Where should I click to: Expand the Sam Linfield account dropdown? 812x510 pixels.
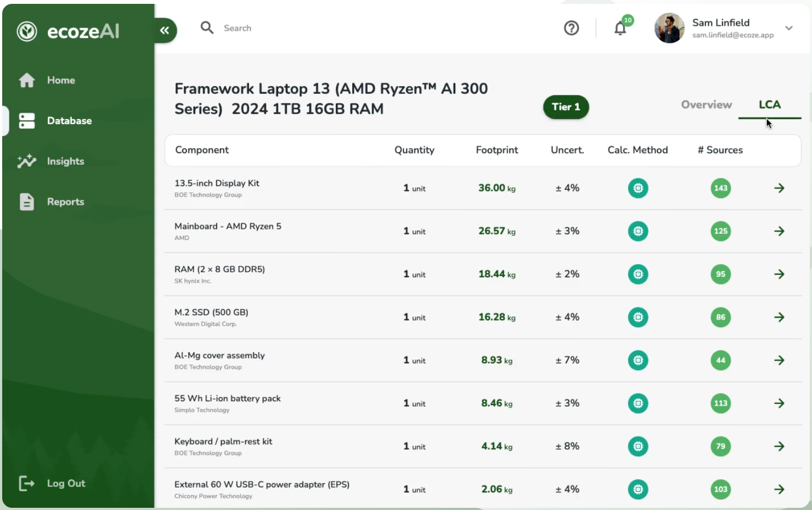point(788,28)
